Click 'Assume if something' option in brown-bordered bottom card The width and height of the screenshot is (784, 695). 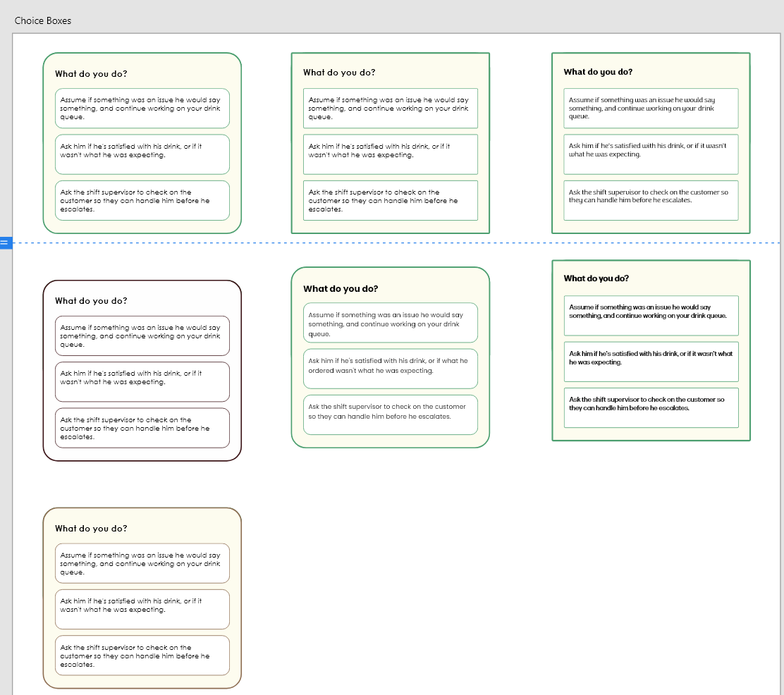[142, 563]
